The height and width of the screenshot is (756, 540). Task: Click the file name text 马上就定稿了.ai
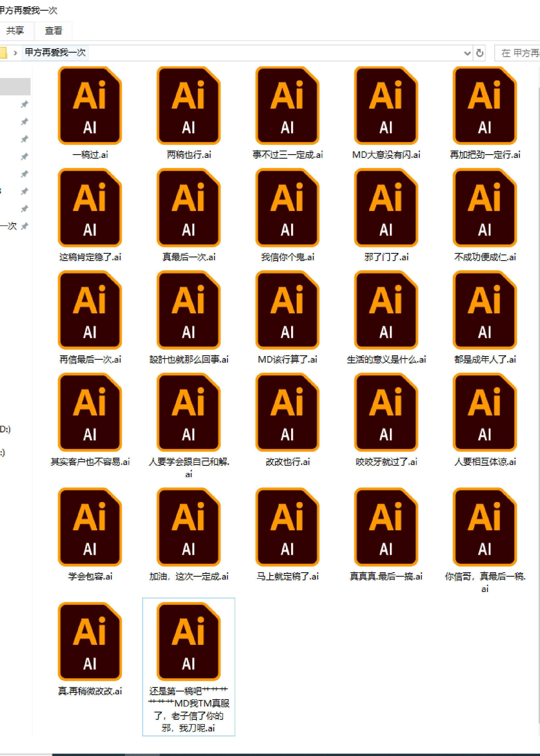287,576
